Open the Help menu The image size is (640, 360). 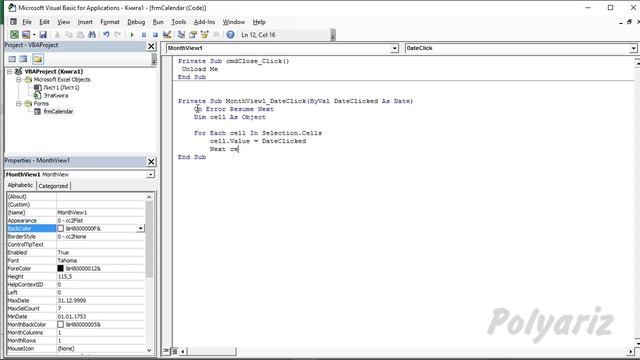259,22
